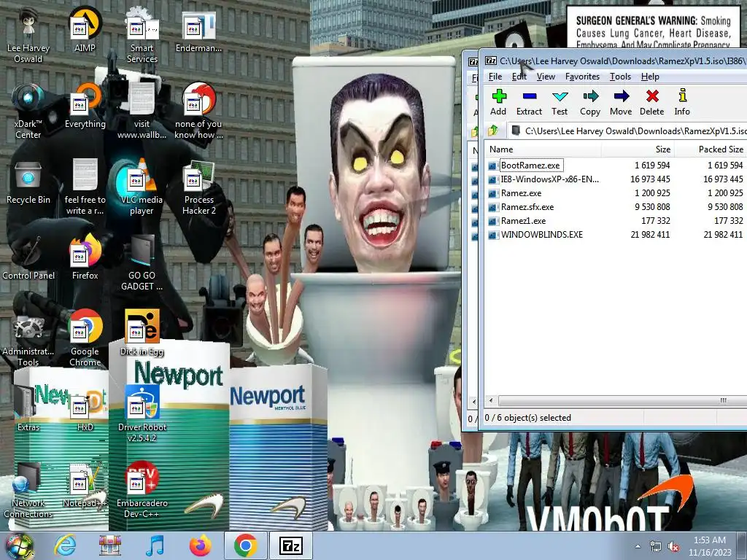Click the 7-Zip taskbar button
The width and height of the screenshot is (747, 560).
[291, 545]
